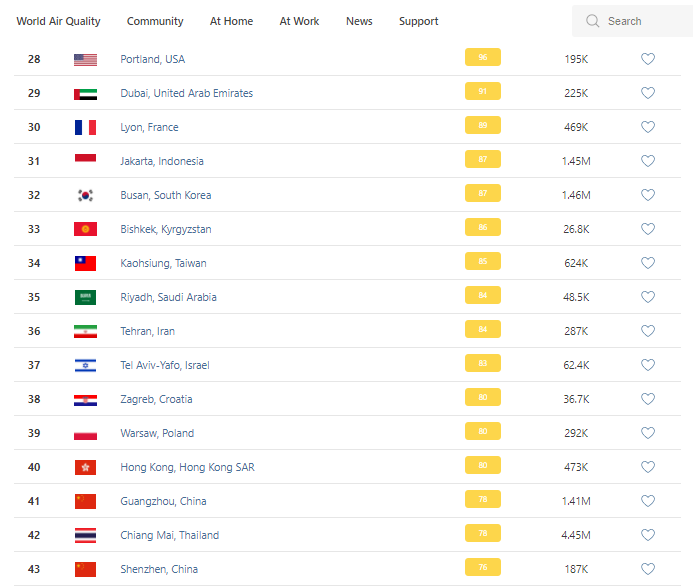This screenshot has width=693, height=587.
Task: Click the Israel flag next to Tel Aviv-Yafo
Action: pos(85,365)
